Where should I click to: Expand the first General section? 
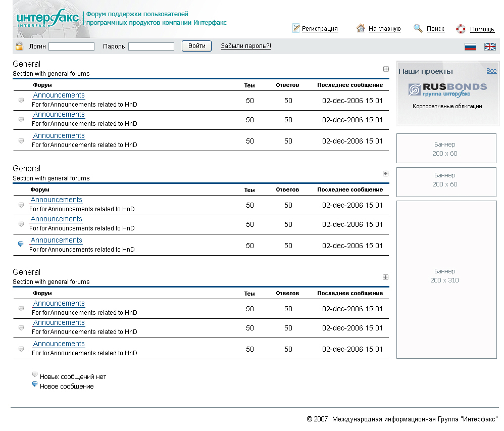point(386,69)
